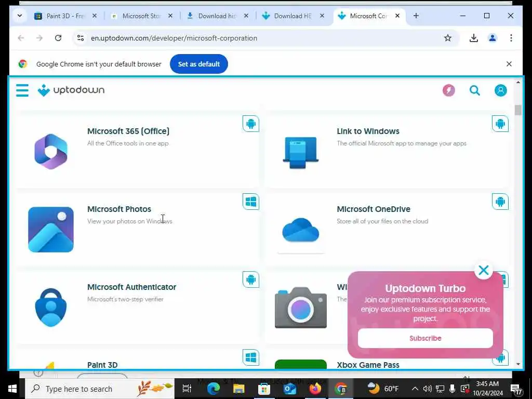The height and width of the screenshot is (399, 532).
Task: Click Android badge on Microsoft OneDrive card
Action: pos(500,202)
